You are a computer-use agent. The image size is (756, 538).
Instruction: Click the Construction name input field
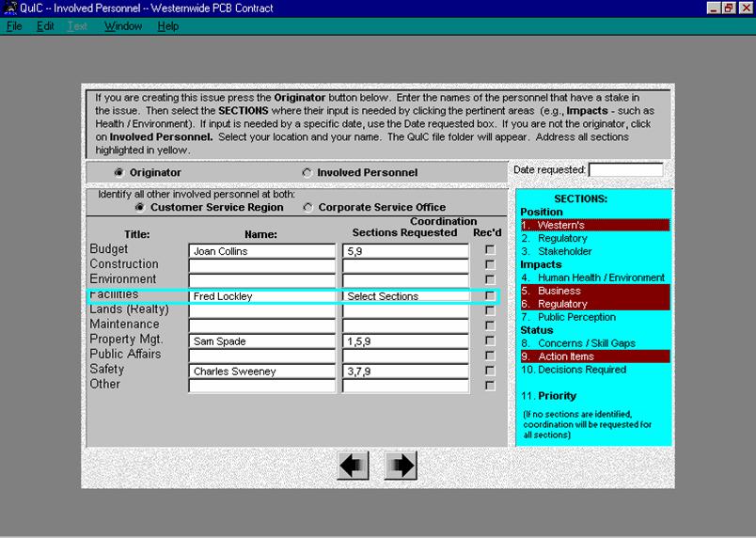coord(261,266)
